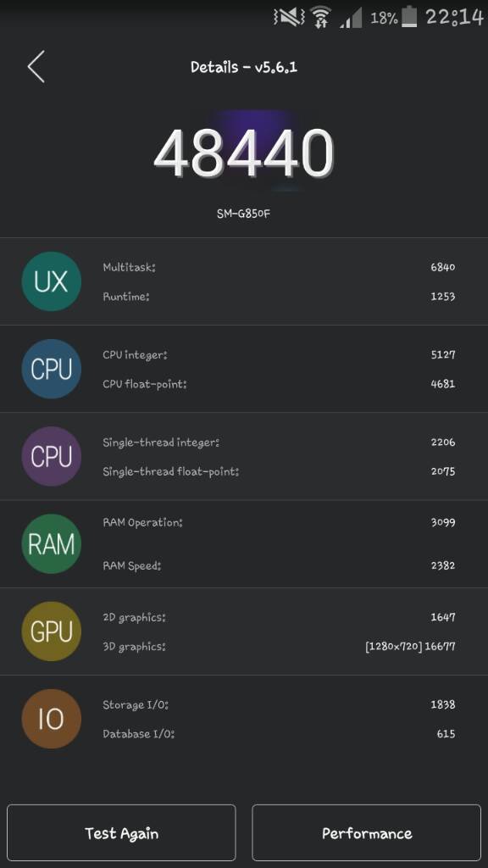Screen dimensions: 488x868
Task: Select the 3D graphics score row
Action: [279, 645]
